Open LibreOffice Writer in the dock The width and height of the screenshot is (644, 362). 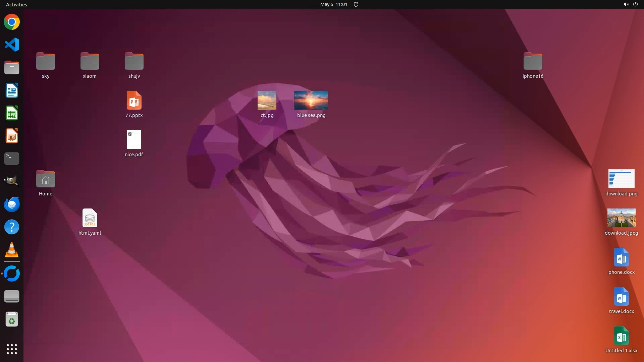pos(12,90)
